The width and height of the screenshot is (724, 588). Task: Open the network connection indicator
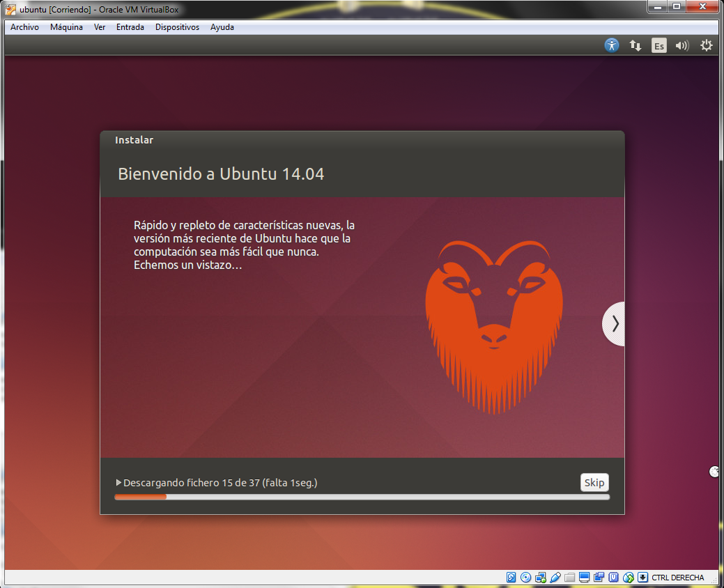tap(636, 45)
